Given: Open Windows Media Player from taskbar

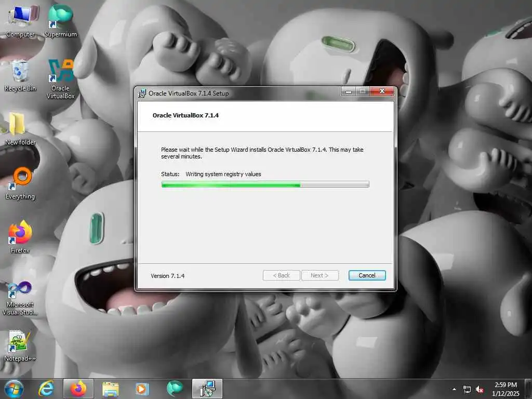Looking at the screenshot, I should click(142, 389).
